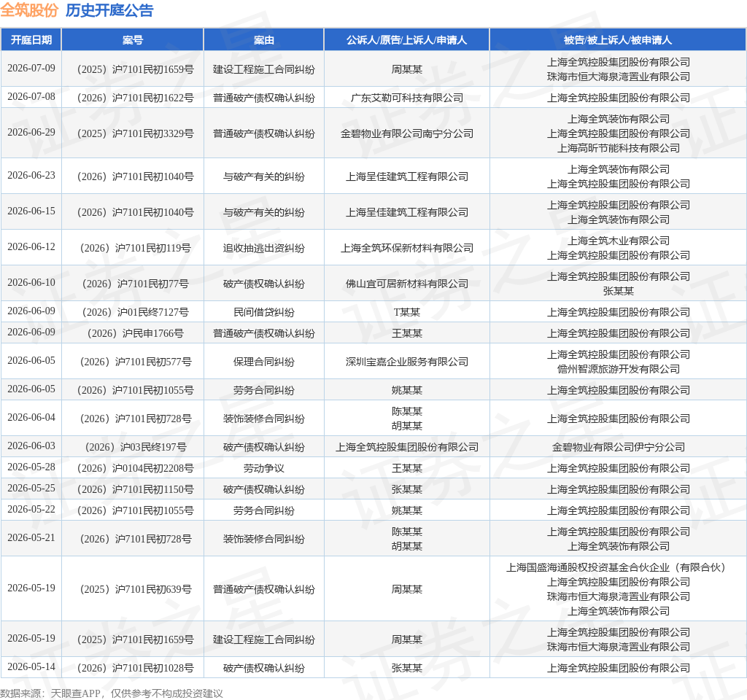Image resolution: width=747 pixels, height=700 pixels.
Task: Select 儋州智源旅游开发有限公司 defendant text
Action: click(x=619, y=369)
